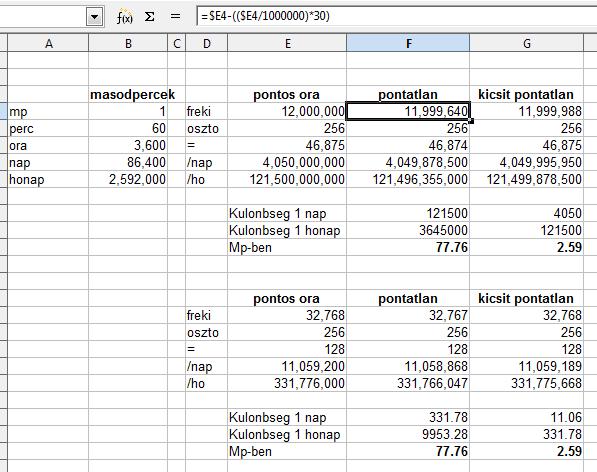Image resolution: width=597 pixels, height=472 pixels.
Task: Select the cell containing 121,499,878,500
Action: 527,179
